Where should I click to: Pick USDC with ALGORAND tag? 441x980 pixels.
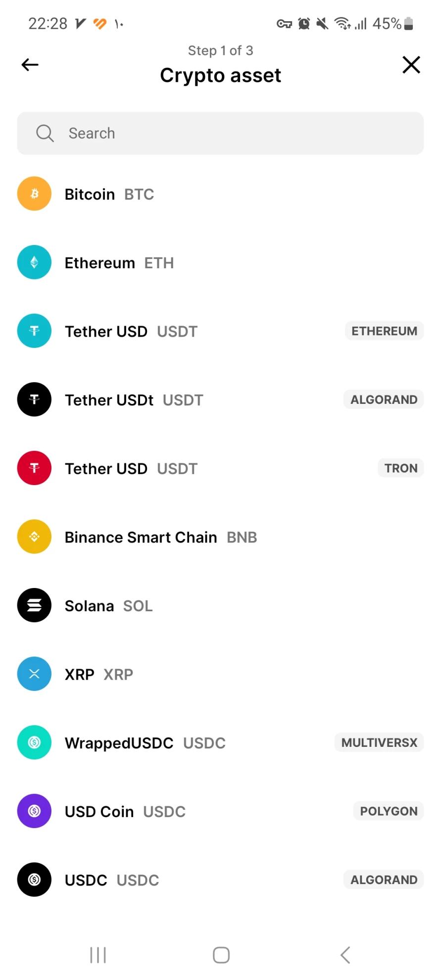pyautogui.click(x=220, y=880)
